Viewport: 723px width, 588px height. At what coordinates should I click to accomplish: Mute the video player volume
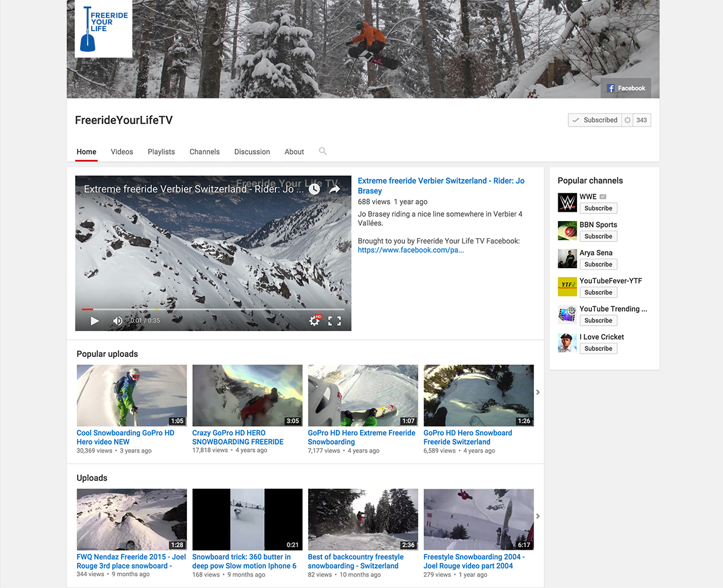pyautogui.click(x=118, y=320)
